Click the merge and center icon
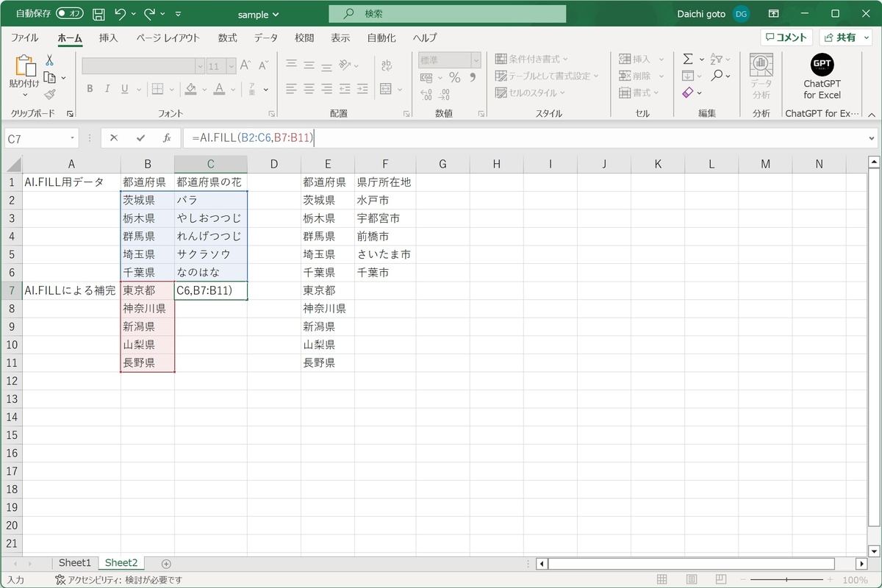This screenshot has height=588, width=882. pyautogui.click(x=387, y=89)
